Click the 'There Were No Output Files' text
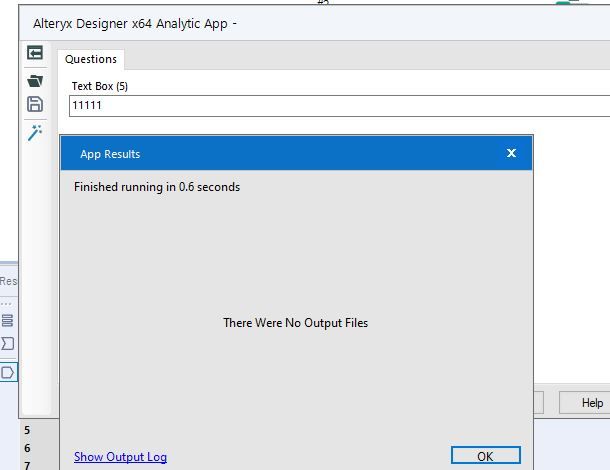This screenshot has height=470, width=610. point(295,323)
